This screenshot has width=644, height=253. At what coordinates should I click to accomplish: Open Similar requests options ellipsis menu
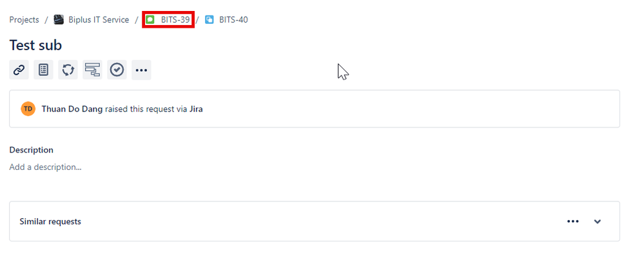click(x=573, y=221)
